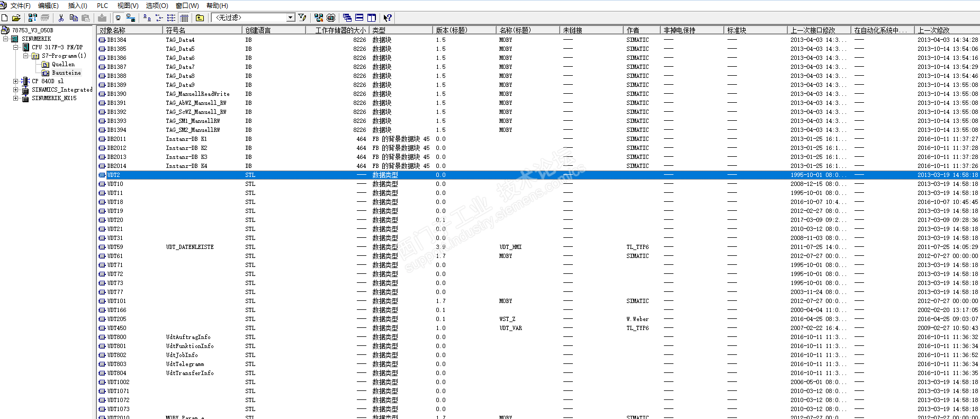Click the Paste toolbar icon
Image resolution: width=980 pixels, height=419 pixels.
[86, 17]
